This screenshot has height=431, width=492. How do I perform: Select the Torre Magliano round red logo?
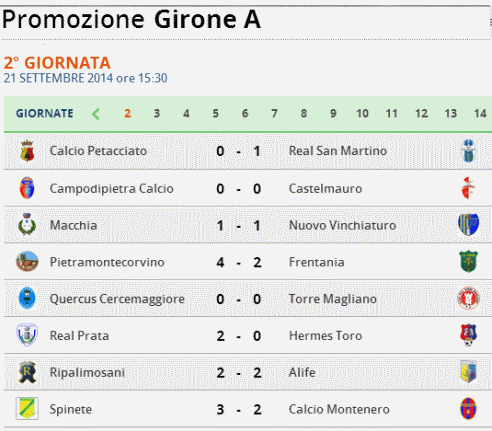click(x=469, y=298)
